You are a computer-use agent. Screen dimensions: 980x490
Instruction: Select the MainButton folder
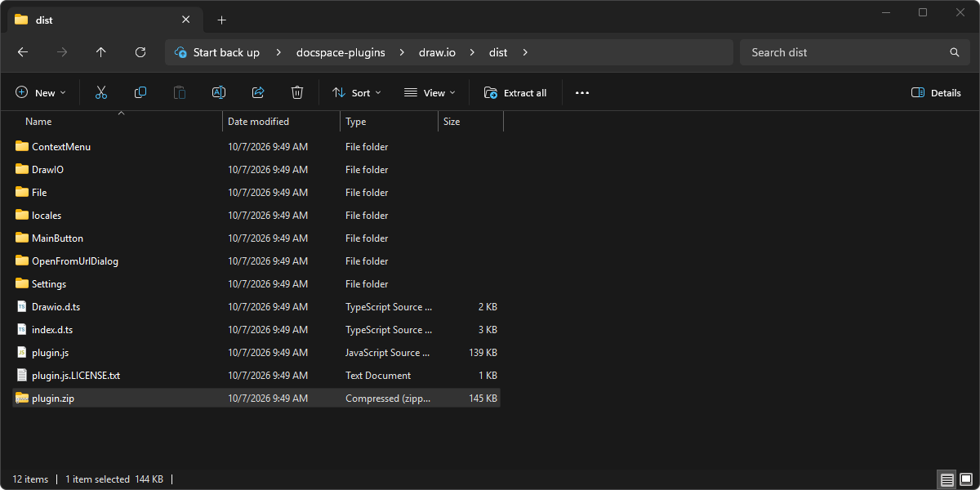coord(256,238)
